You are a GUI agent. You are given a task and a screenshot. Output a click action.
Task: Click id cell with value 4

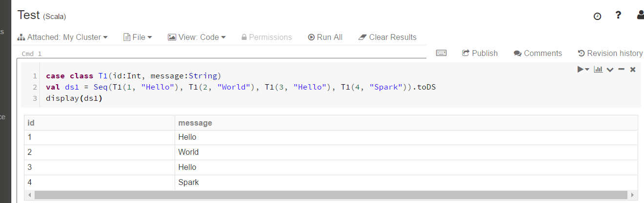tap(99, 183)
